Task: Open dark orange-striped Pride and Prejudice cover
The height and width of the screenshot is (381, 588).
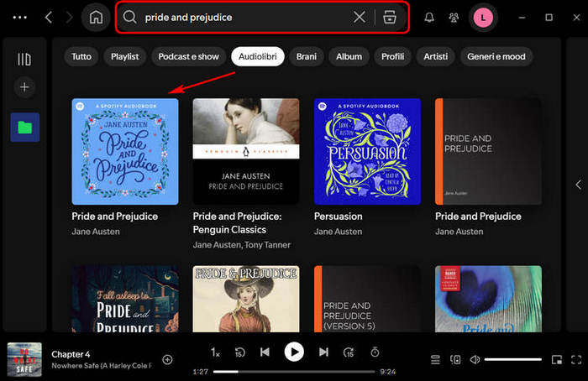Action: 488,152
